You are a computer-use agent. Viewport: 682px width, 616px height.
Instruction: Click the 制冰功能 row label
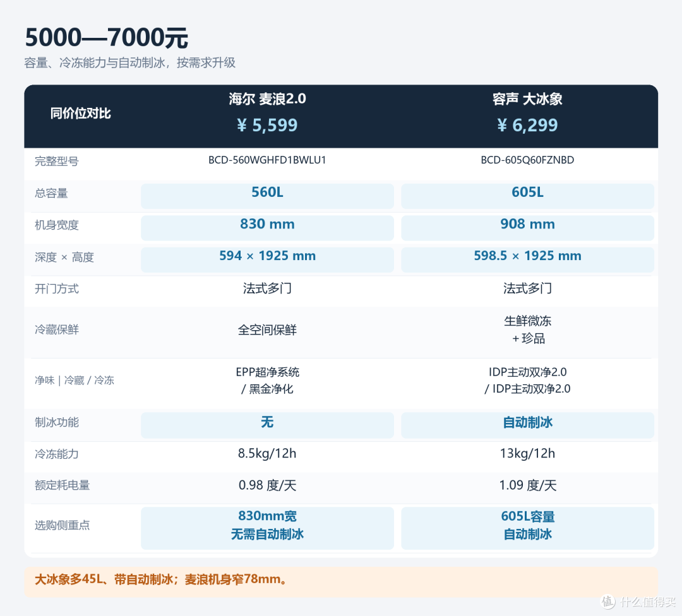[57, 422]
